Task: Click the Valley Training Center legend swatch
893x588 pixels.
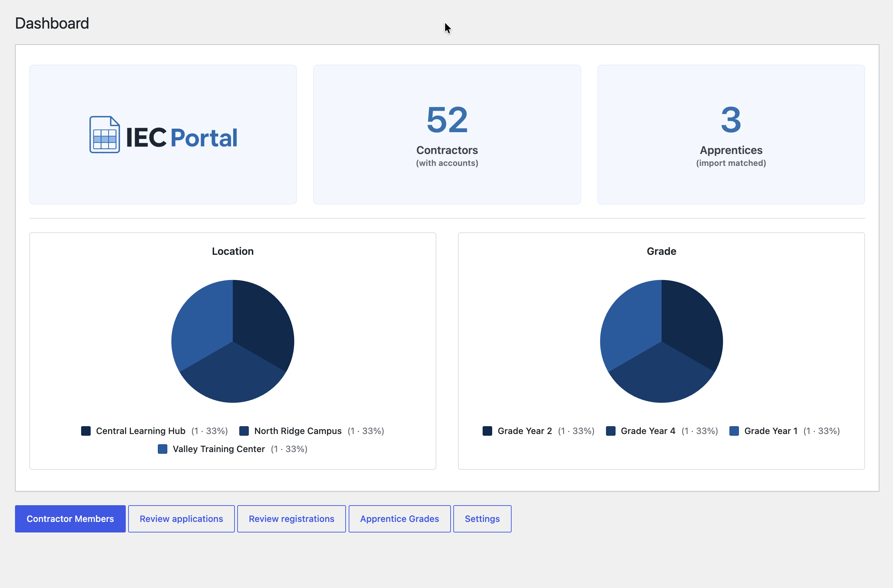Action: click(x=163, y=449)
